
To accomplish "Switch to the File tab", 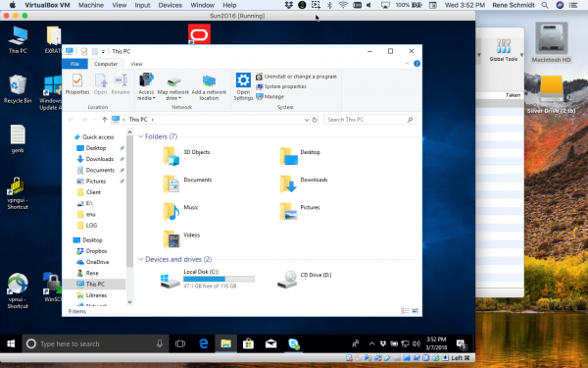I will [75, 64].
